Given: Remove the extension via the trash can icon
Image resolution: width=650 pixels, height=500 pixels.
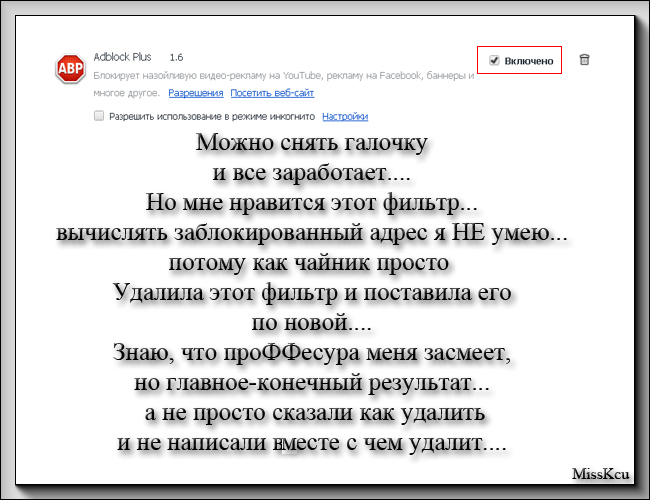Looking at the screenshot, I should click(584, 60).
